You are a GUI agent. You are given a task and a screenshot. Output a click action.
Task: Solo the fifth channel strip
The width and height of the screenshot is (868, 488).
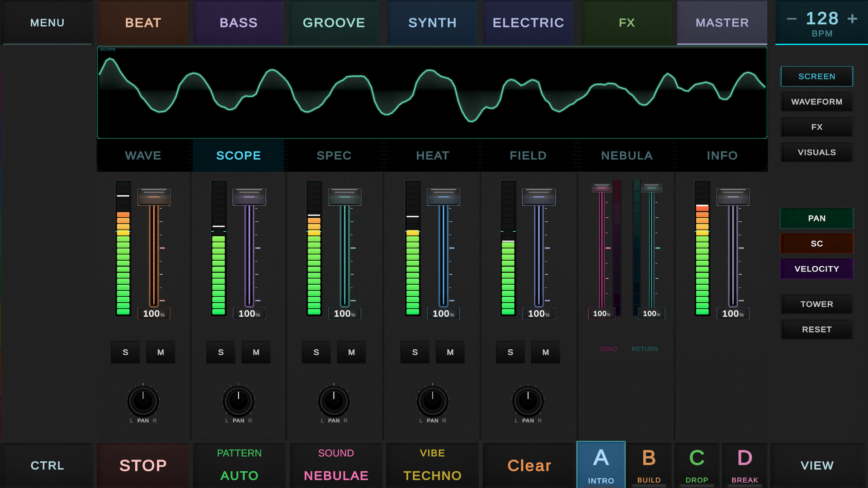[510, 352]
